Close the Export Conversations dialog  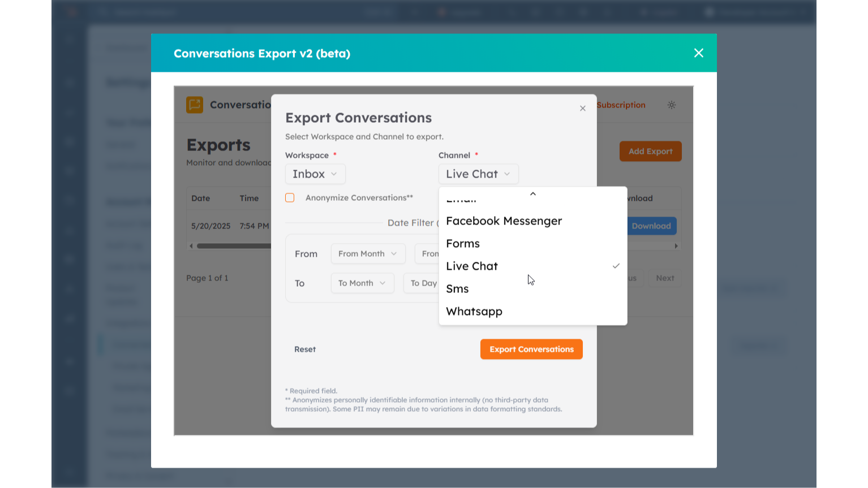[582, 109]
